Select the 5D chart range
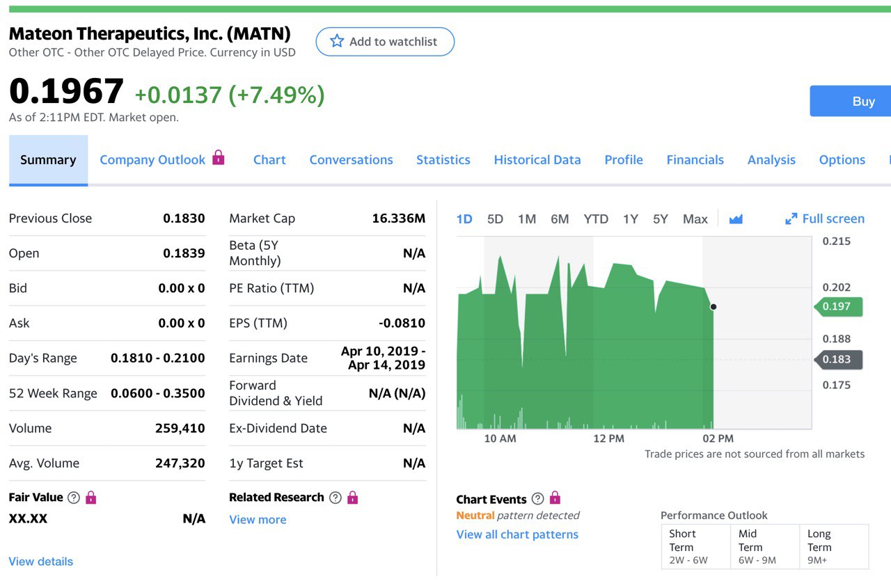The width and height of the screenshot is (891, 588). 495,219
